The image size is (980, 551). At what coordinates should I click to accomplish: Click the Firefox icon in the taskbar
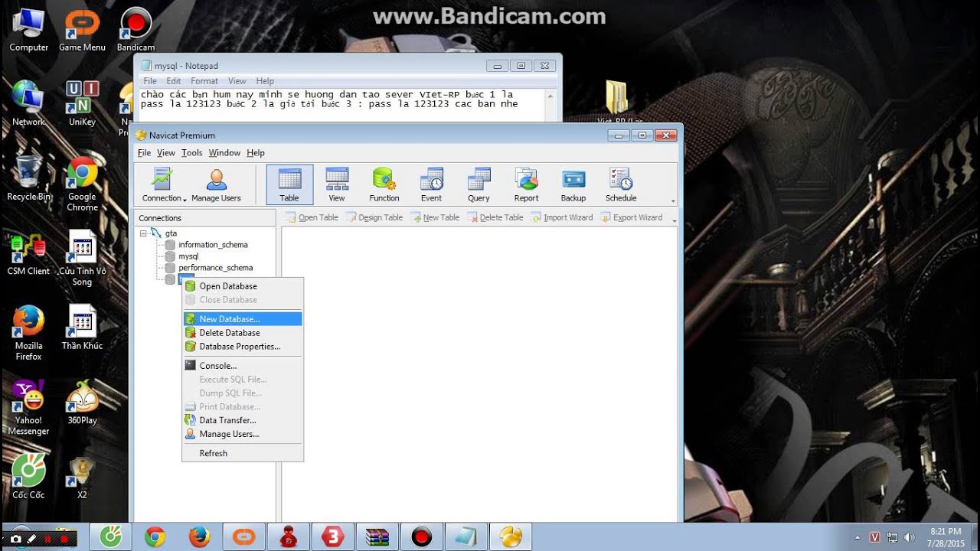coord(199,537)
